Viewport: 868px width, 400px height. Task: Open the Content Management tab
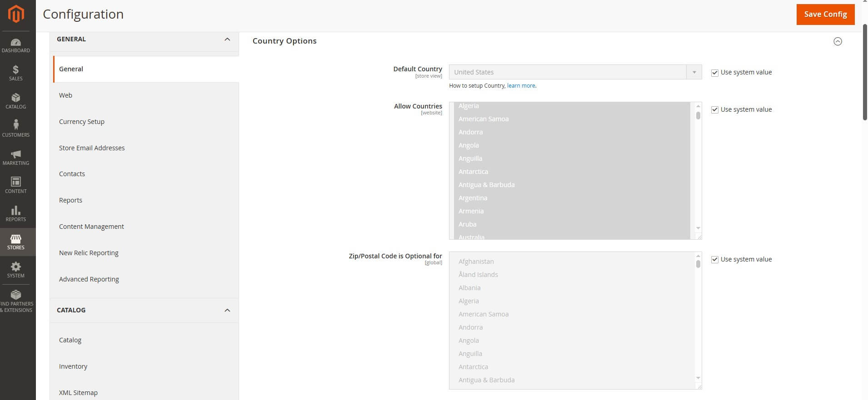click(146, 227)
